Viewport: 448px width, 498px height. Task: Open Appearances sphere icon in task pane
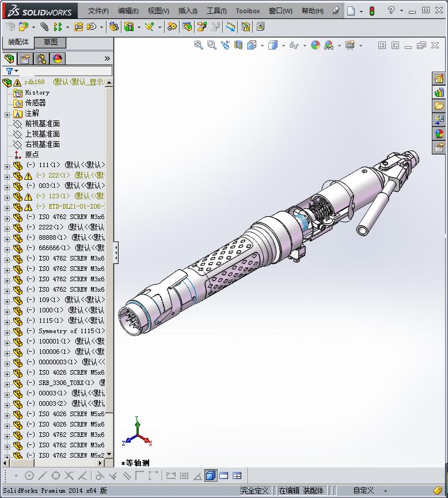(x=439, y=134)
